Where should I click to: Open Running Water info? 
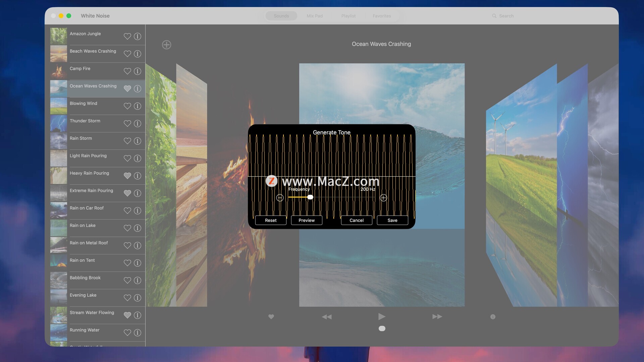(138, 333)
